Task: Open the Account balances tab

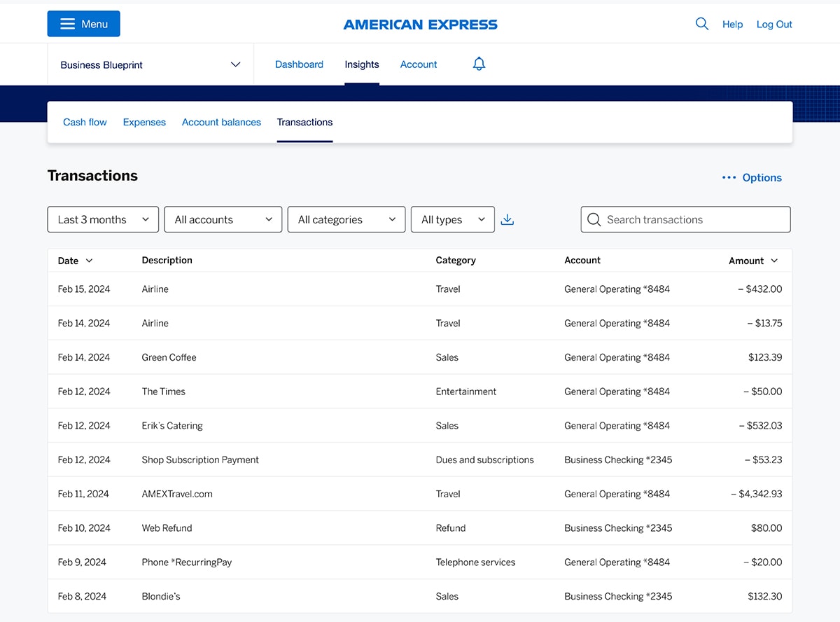Action: (221, 122)
